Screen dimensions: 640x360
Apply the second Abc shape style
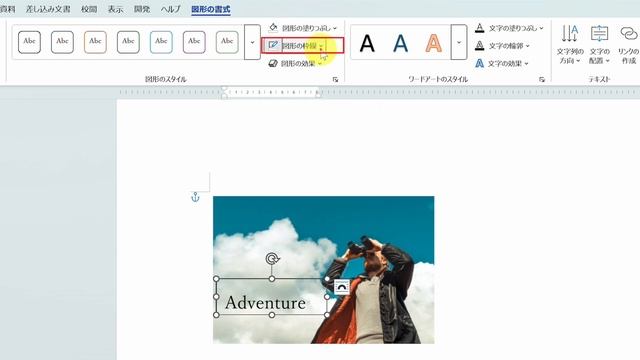(62, 42)
